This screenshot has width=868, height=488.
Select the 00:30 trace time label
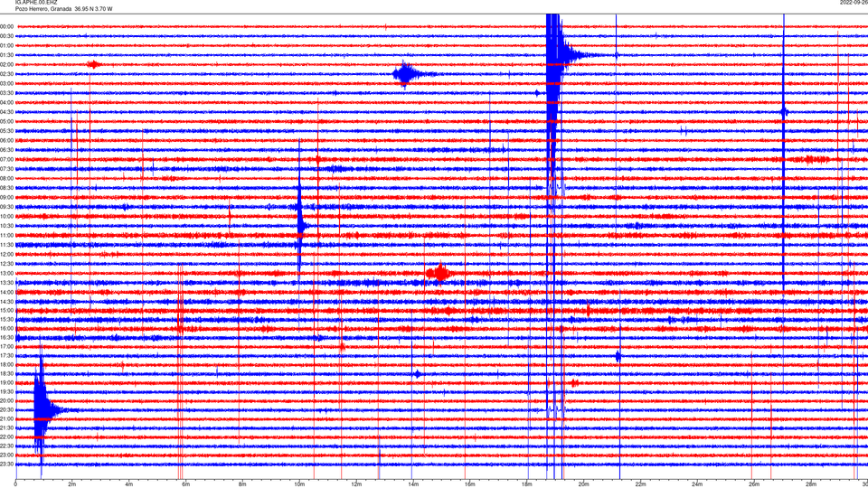[x=7, y=36]
